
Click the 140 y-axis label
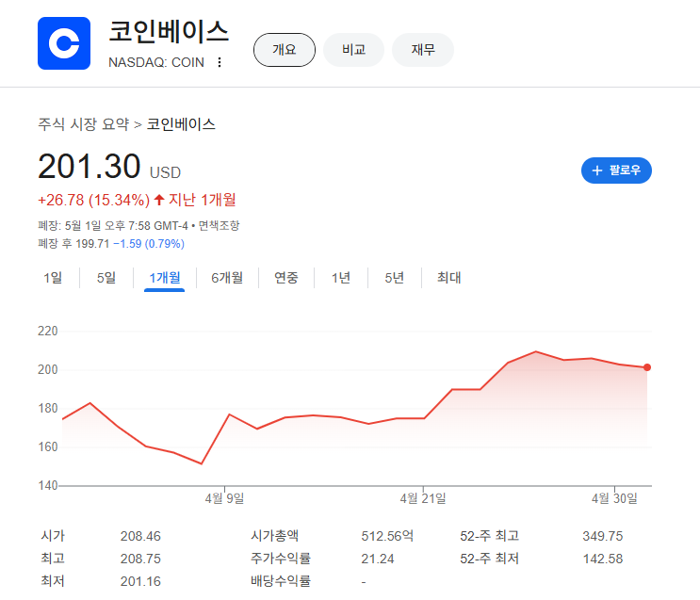click(48, 485)
